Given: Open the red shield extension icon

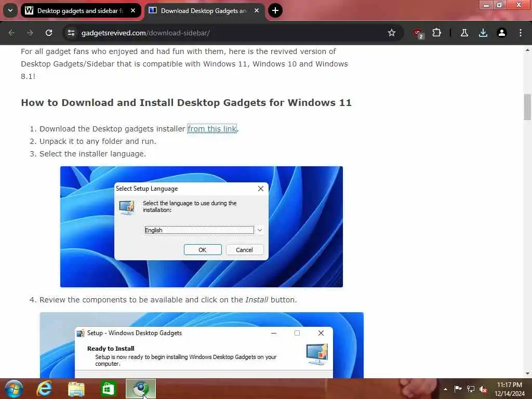Looking at the screenshot, I should 419,33.
